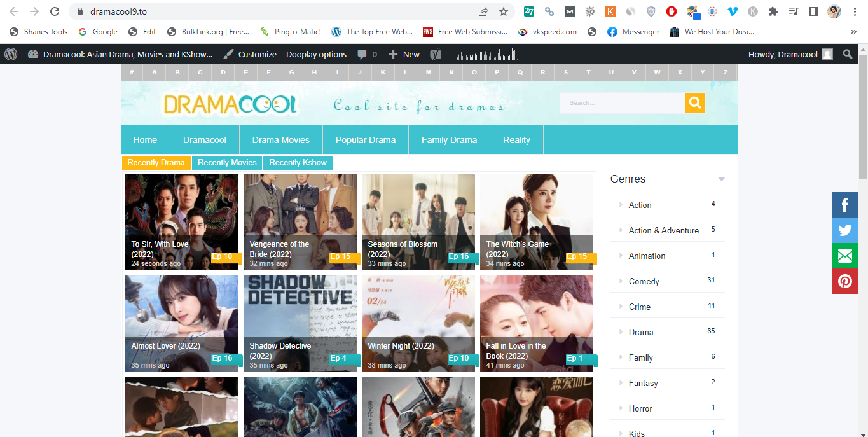
Task: Open Shanes Tools bookmark
Action: (39, 32)
